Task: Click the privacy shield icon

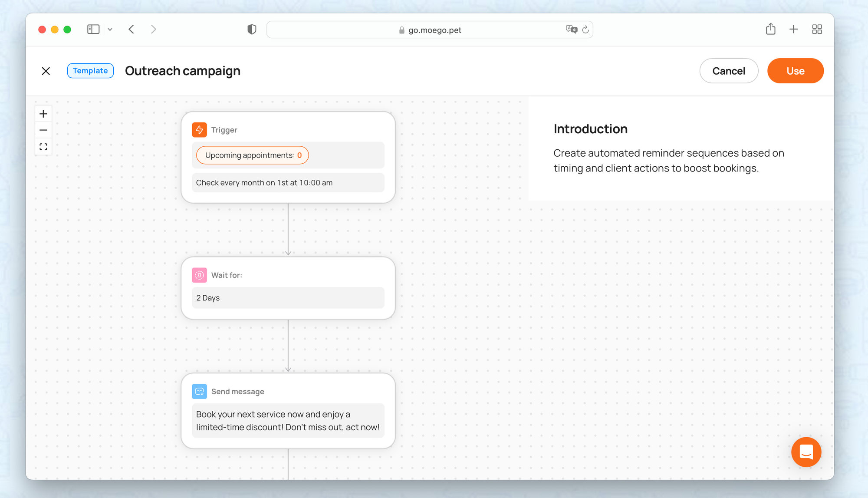Action: [252, 30]
